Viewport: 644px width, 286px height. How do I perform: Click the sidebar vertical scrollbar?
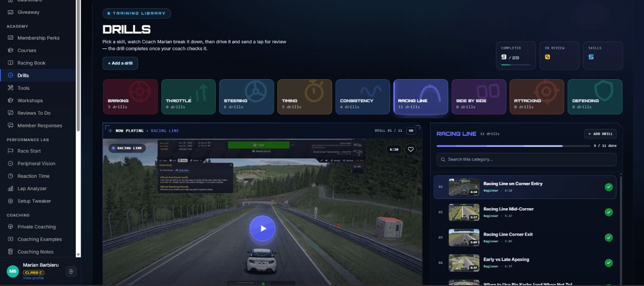[x=78, y=64]
